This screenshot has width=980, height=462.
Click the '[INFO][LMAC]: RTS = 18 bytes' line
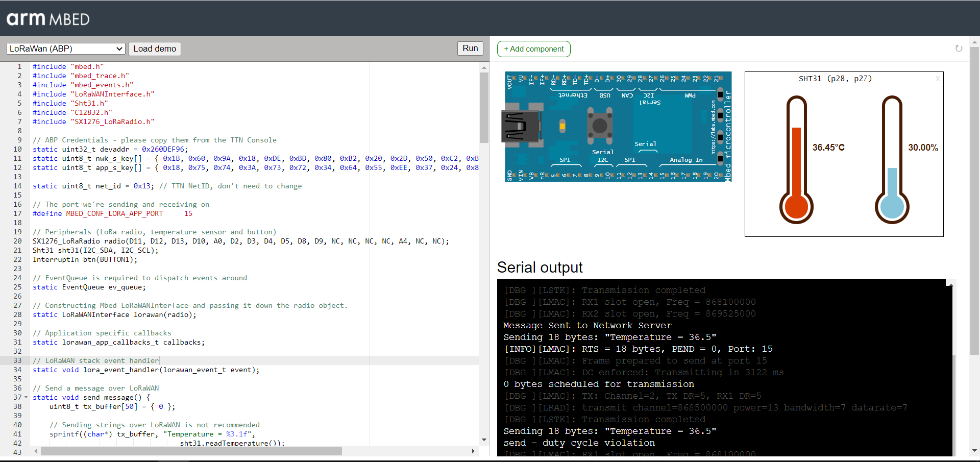[x=638, y=349]
